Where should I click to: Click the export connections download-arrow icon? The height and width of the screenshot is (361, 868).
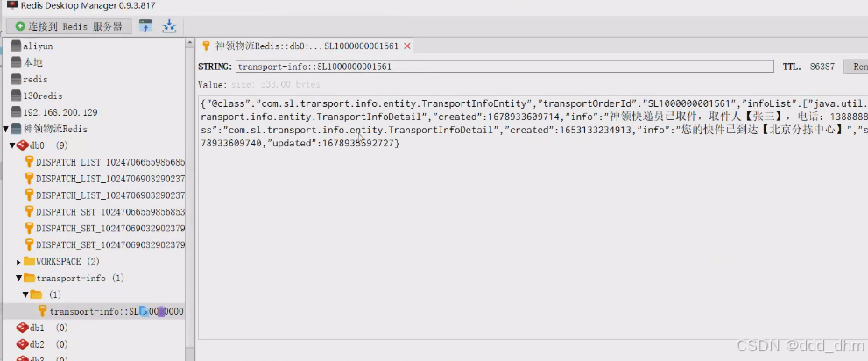[x=169, y=26]
